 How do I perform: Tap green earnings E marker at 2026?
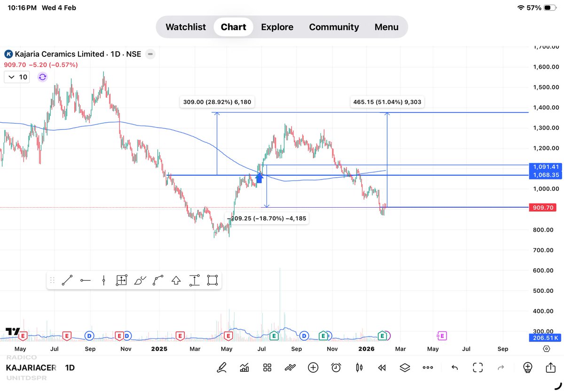383,336
